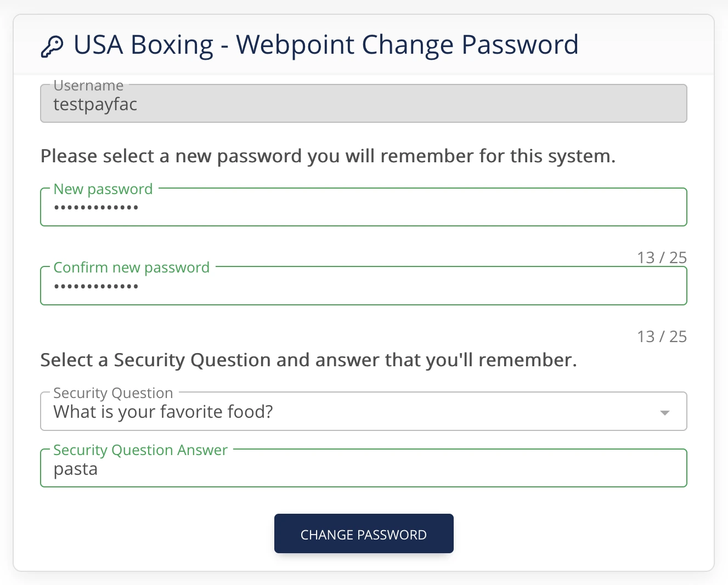
Task: Select the 'What is your favorite food?' text
Action: (163, 412)
